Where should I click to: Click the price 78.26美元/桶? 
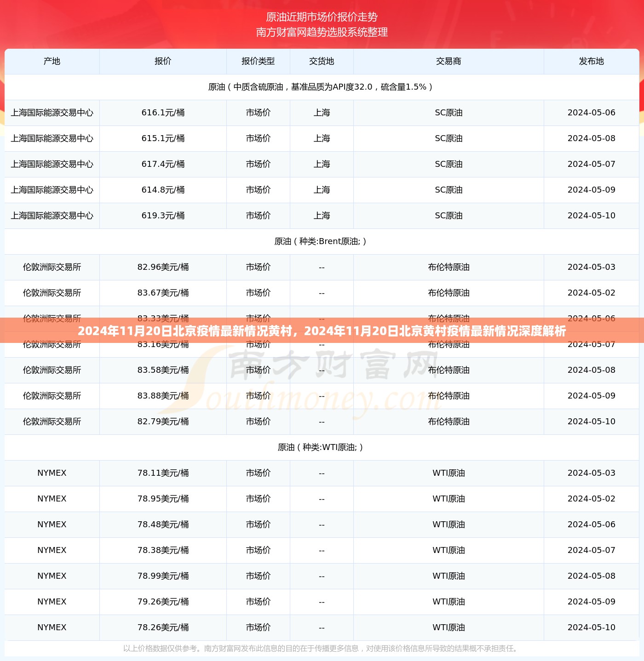(163, 627)
